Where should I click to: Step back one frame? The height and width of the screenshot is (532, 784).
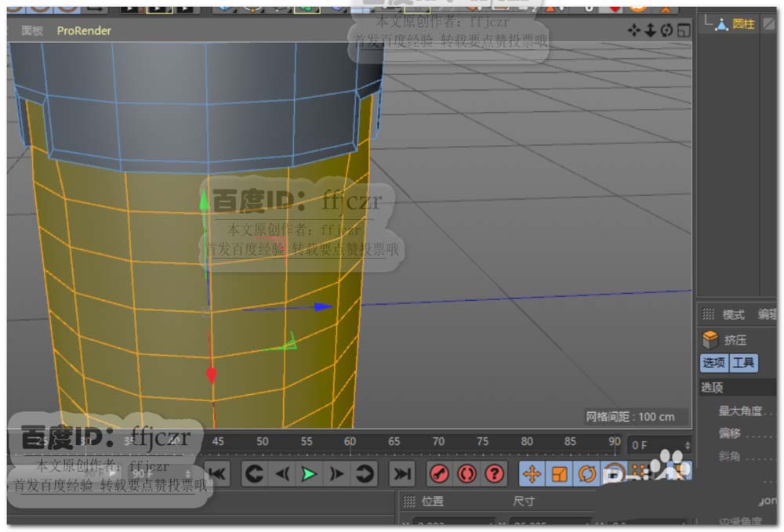[x=281, y=474]
